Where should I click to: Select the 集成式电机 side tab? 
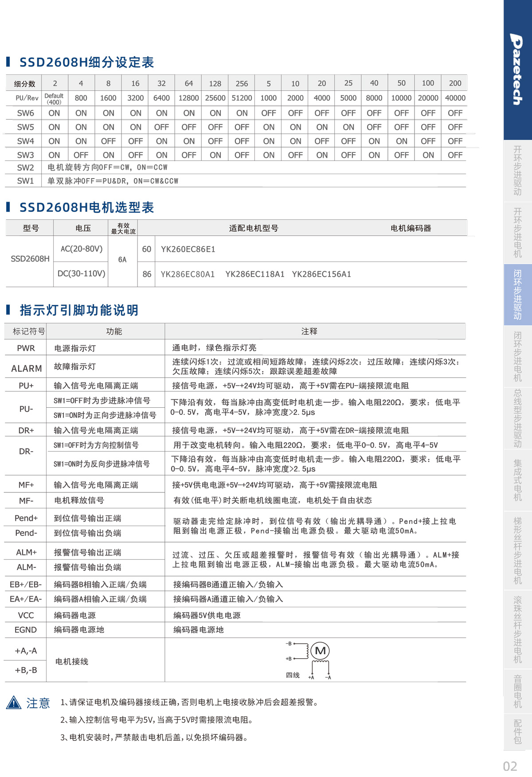[x=517, y=480]
